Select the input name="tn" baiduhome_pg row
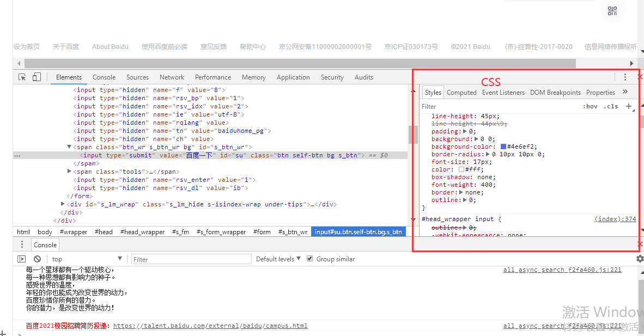 (172, 131)
